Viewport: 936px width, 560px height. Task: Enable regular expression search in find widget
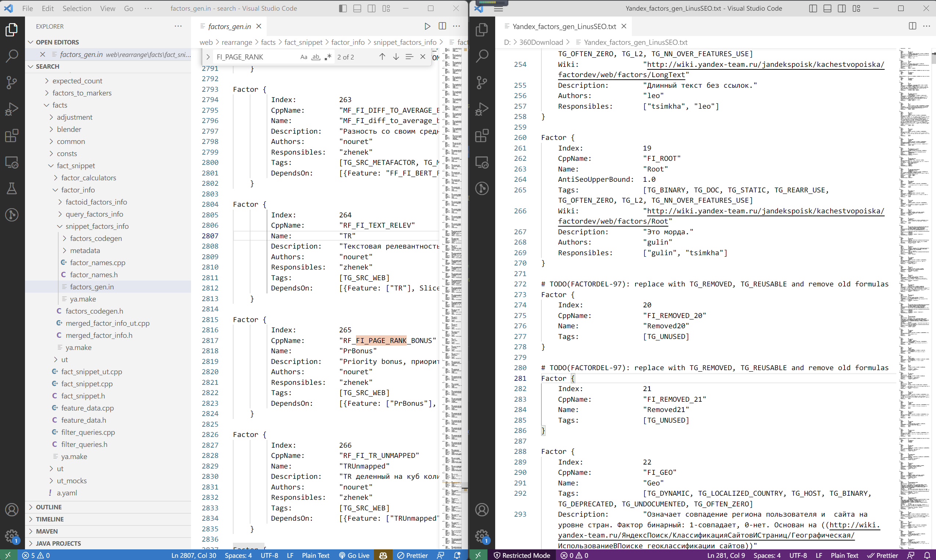pos(328,57)
